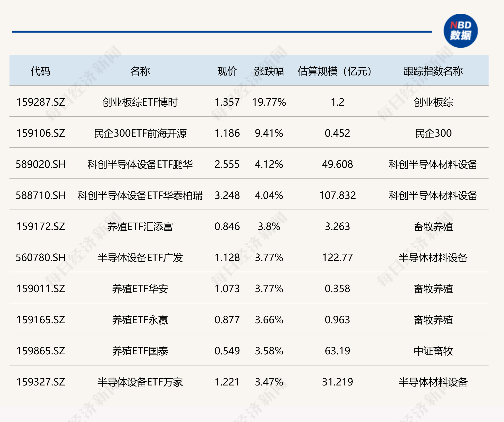Click the 3.47% change value
This screenshot has width=504, height=422.
[x=269, y=382]
